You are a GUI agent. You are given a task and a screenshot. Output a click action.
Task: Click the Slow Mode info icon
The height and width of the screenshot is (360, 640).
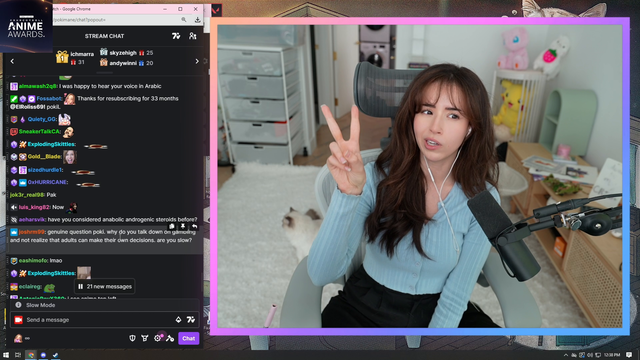(18, 305)
